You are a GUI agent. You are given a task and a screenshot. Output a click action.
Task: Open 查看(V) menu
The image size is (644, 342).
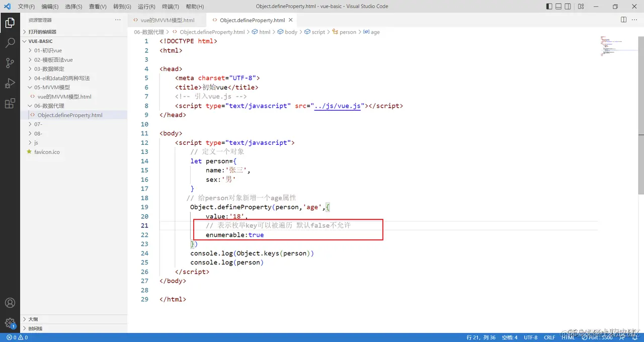(98, 7)
